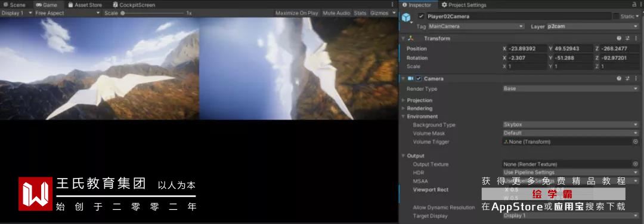644x224 pixels.
Task: Open Camera preset settings icon
Action: [627, 79]
